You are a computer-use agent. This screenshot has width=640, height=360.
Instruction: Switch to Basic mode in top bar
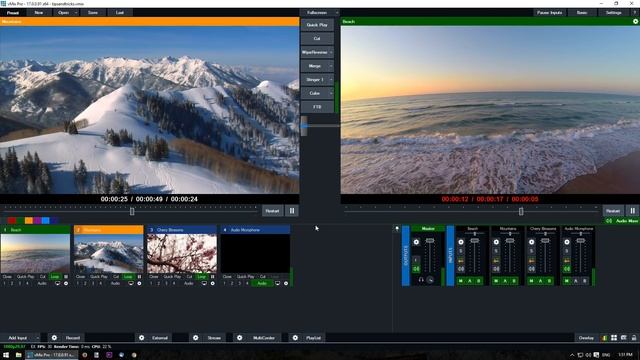point(582,13)
